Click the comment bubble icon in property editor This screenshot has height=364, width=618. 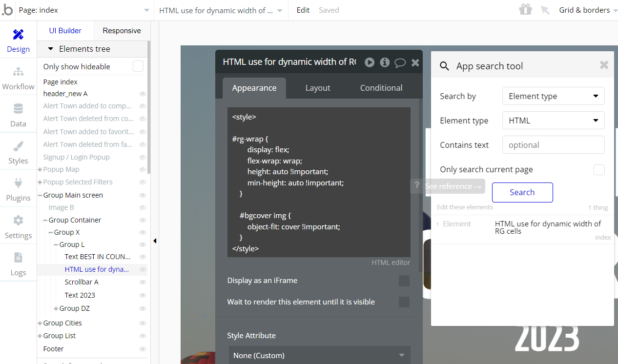400,62
